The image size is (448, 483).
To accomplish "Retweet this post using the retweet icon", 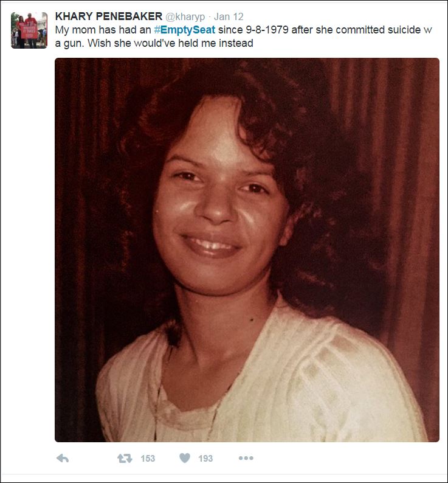I will [125, 458].
